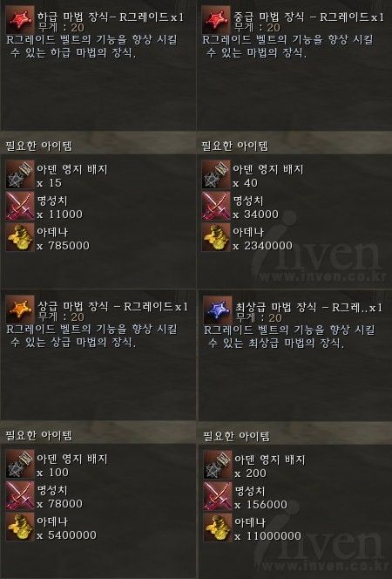
Task: Click the 하급 마법 장식- R그레이드 x1 title
Action: (111, 17)
